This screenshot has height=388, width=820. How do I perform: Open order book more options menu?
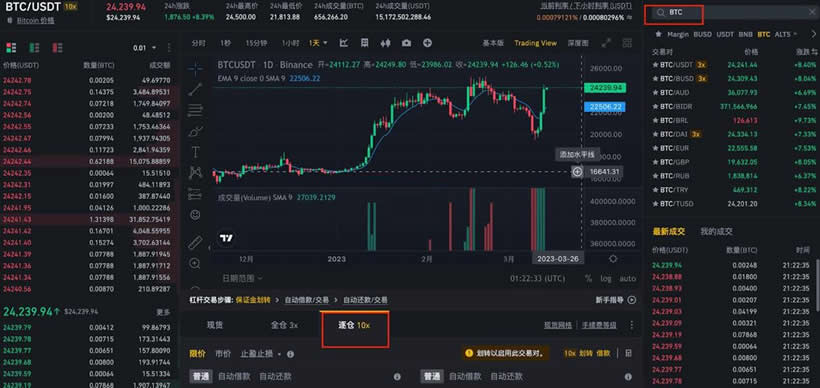169,48
